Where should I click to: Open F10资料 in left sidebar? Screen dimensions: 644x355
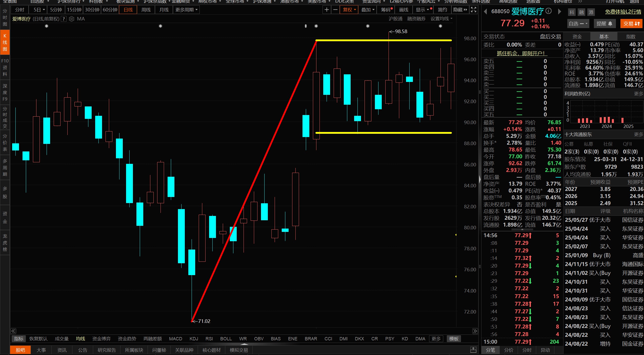tap(5, 68)
